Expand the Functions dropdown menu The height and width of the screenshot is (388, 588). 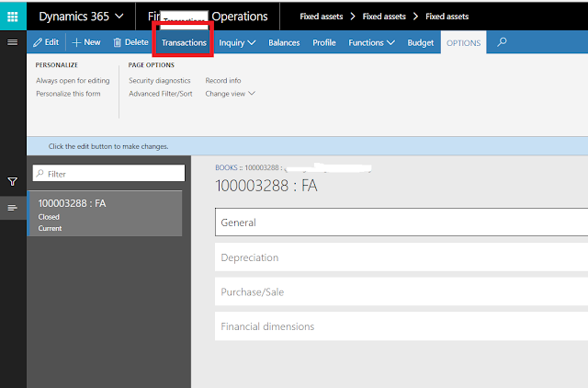[371, 43]
